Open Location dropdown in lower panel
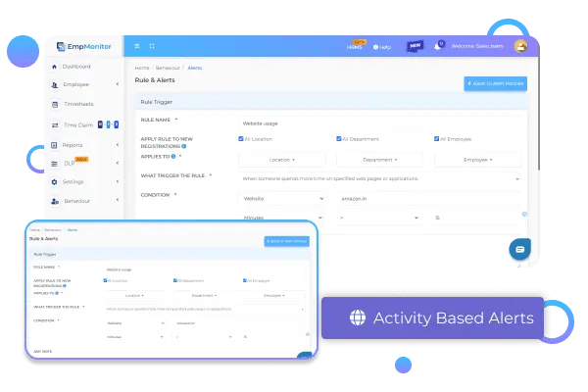Screen dimensions: 588x392 (x=134, y=296)
